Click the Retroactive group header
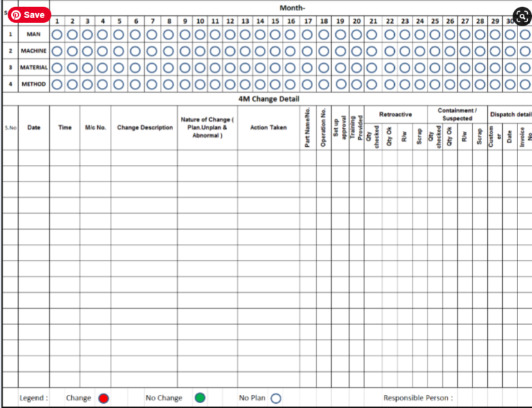The width and height of the screenshot is (532, 408). [396, 114]
